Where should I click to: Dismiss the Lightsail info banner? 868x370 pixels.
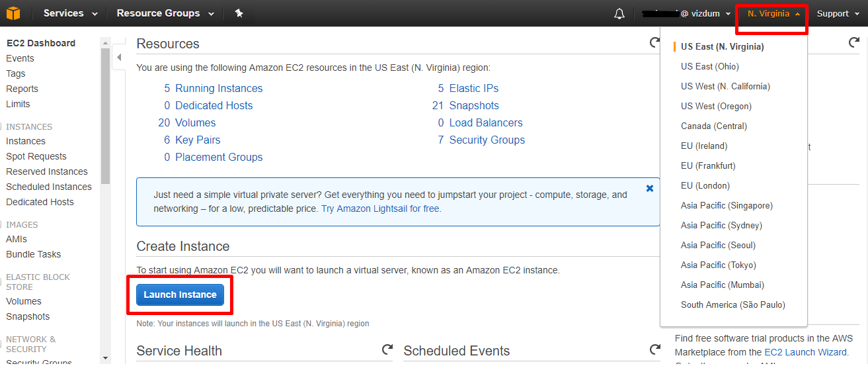[x=650, y=189]
